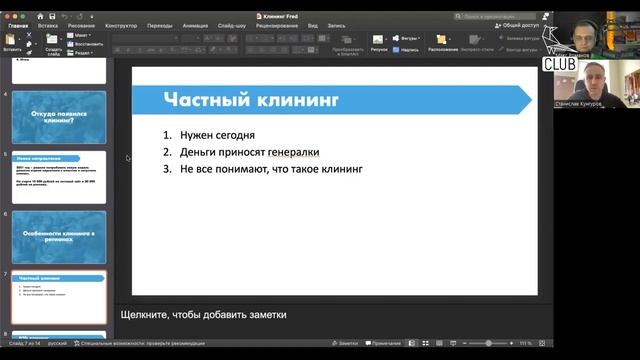Switch to the Главная tab
Viewport: 640px width, 360px height.
coord(18,26)
